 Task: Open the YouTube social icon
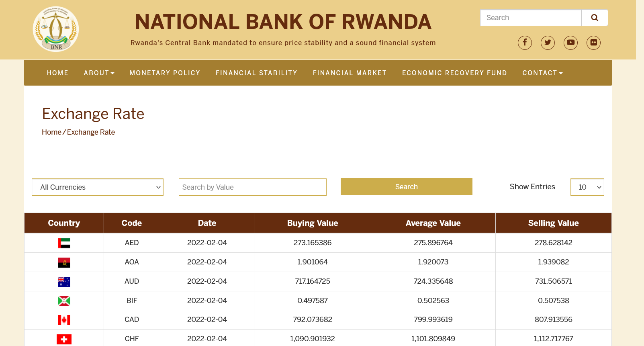pyautogui.click(x=570, y=43)
